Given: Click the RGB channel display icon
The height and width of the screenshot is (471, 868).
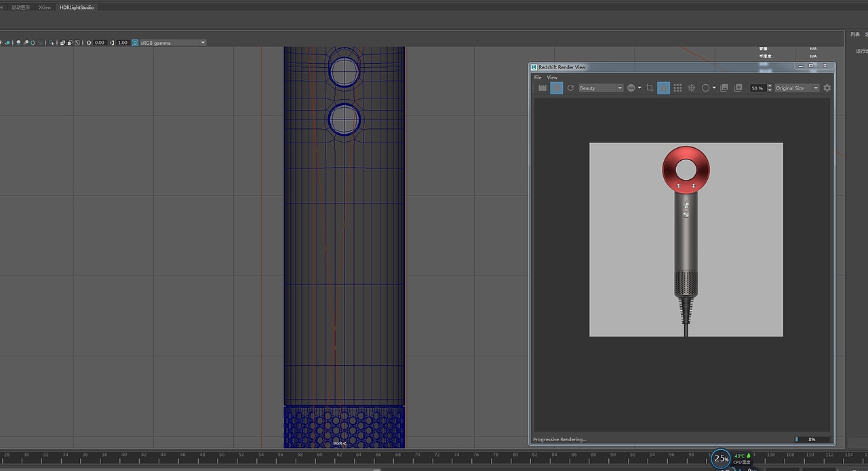Looking at the screenshot, I should click(x=631, y=88).
